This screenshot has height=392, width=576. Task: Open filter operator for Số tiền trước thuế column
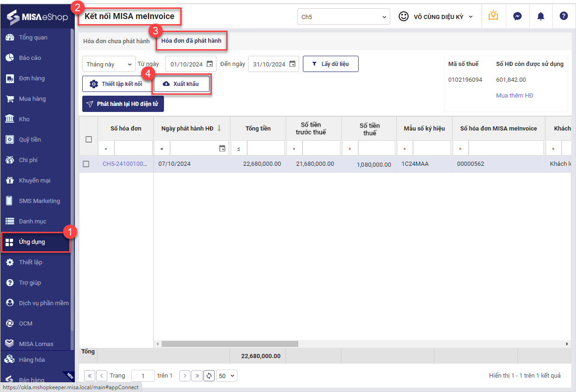pos(294,149)
